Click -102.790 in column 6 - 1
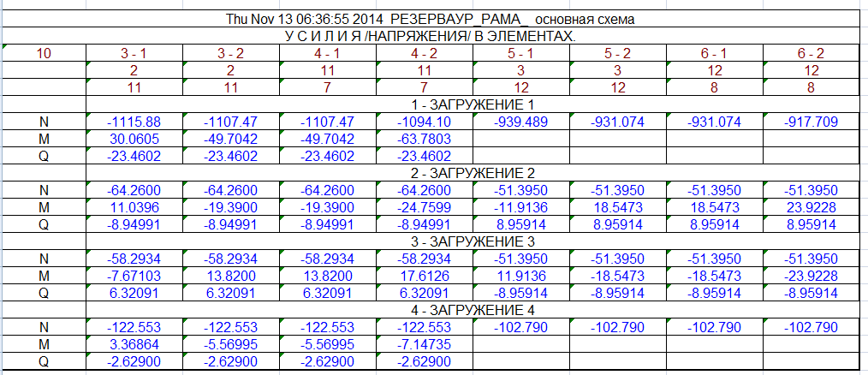 pos(714,327)
